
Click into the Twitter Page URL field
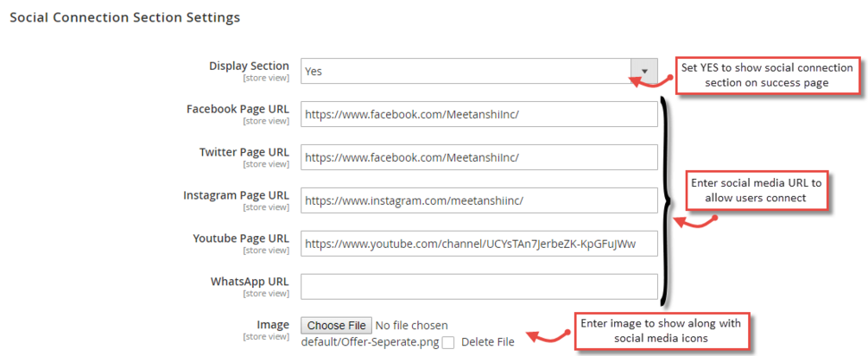coord(479,157)
